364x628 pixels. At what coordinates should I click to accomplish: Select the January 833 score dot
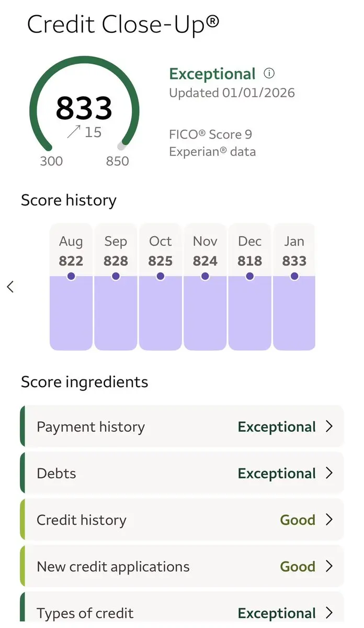click(294, 276)
